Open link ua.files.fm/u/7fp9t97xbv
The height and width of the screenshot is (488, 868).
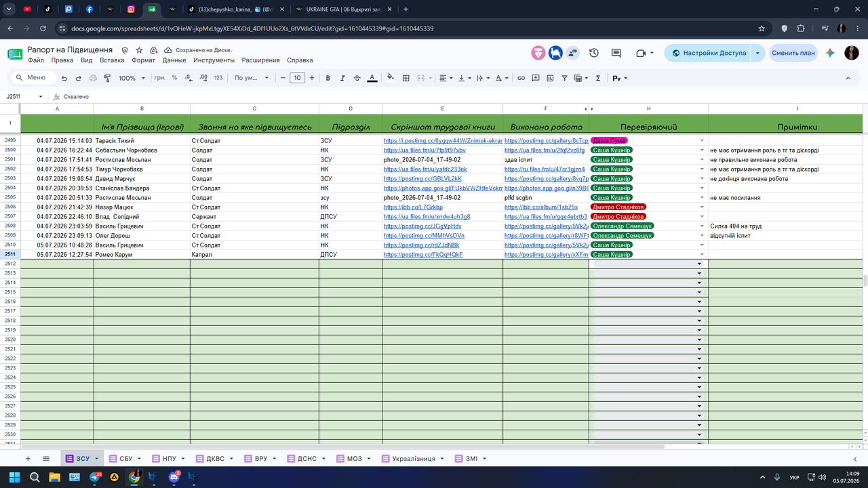pyautogui.click(x=425, y=150)
